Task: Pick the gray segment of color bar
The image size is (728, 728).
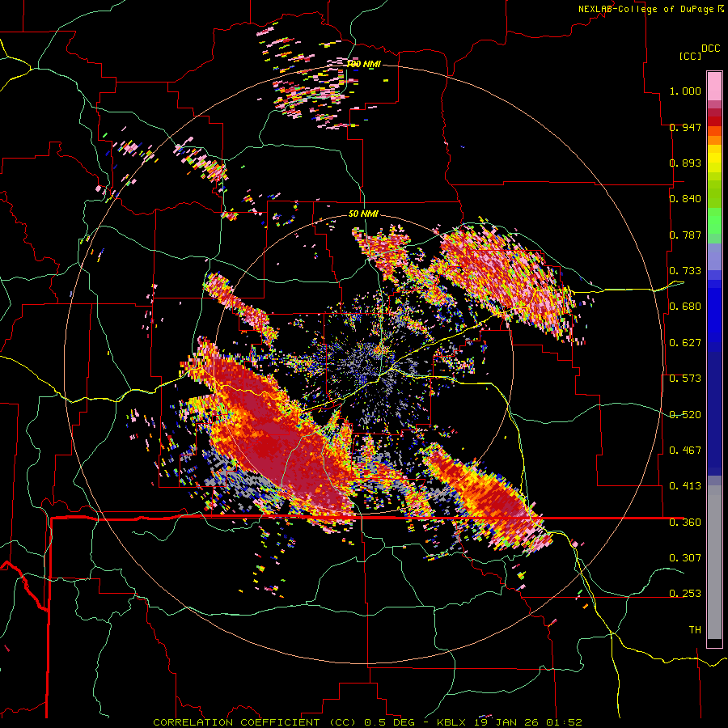Action: pos(714,562)
